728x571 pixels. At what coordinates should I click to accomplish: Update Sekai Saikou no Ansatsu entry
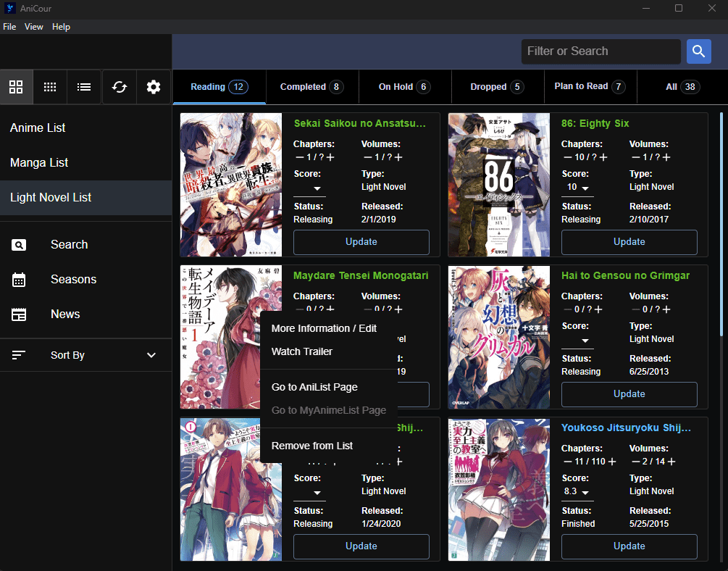361,242
